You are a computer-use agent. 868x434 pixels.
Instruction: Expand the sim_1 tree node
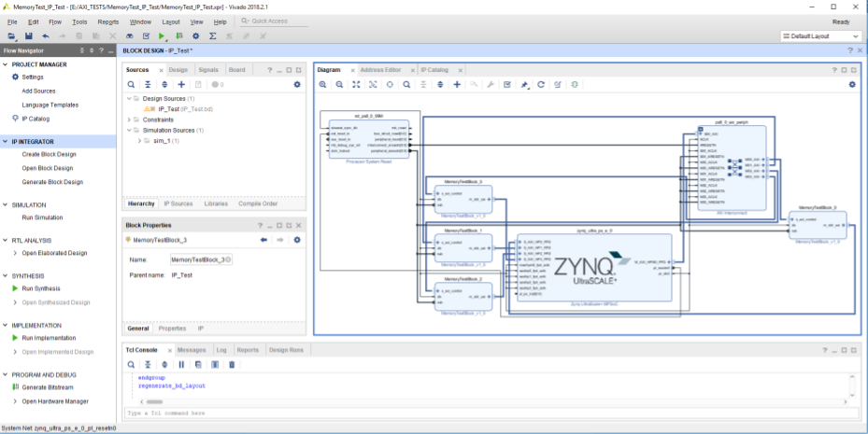click(139, 141)
